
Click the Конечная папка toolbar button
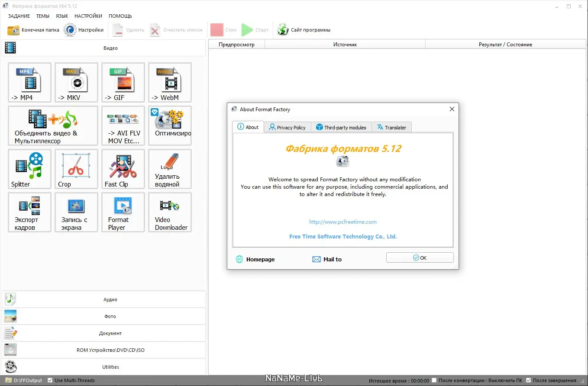(33, 30)
